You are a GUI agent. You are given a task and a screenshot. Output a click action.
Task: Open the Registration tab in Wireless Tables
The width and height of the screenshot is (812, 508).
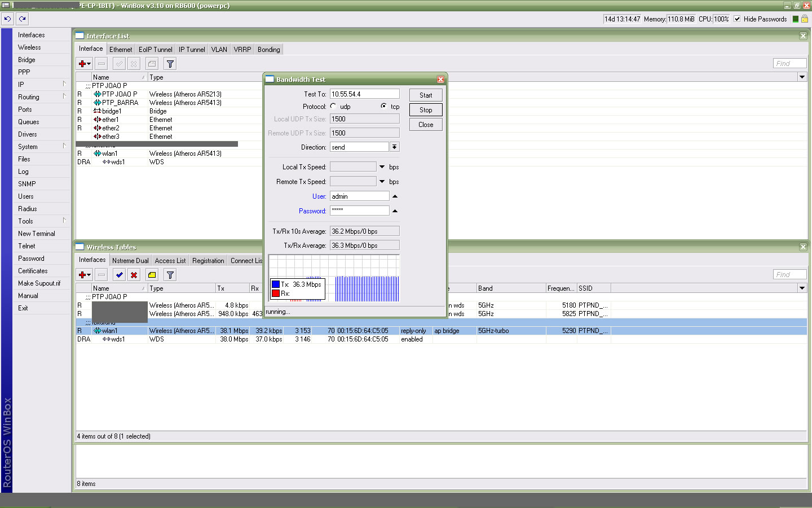(208, 261)
